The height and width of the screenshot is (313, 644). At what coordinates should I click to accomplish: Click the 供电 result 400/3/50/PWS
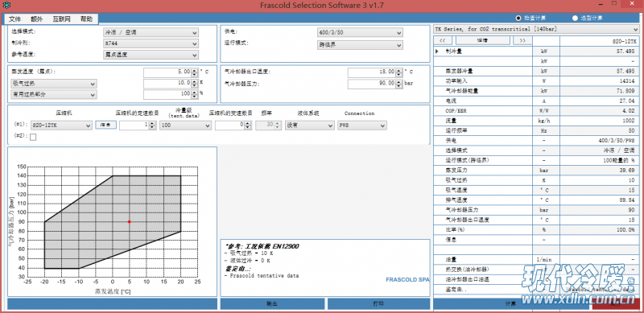point(617,141)
